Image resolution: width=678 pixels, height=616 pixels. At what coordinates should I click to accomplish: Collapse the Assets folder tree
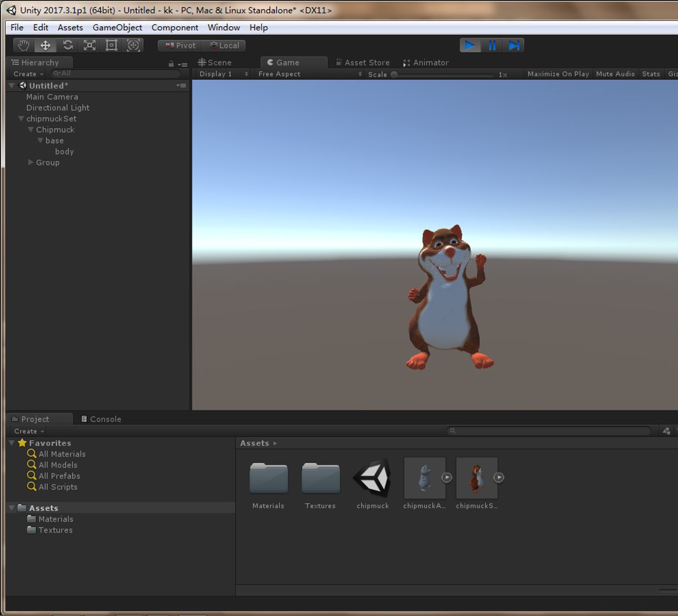12,508
